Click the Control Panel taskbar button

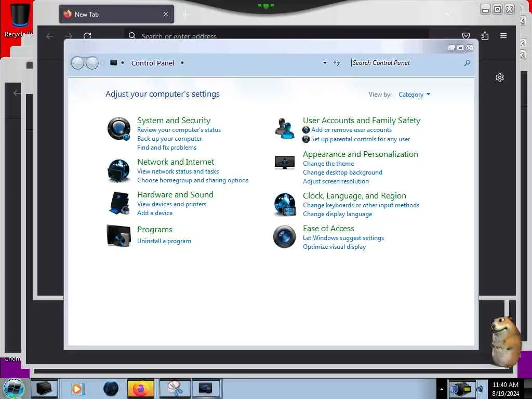click(x=206, y=389)
